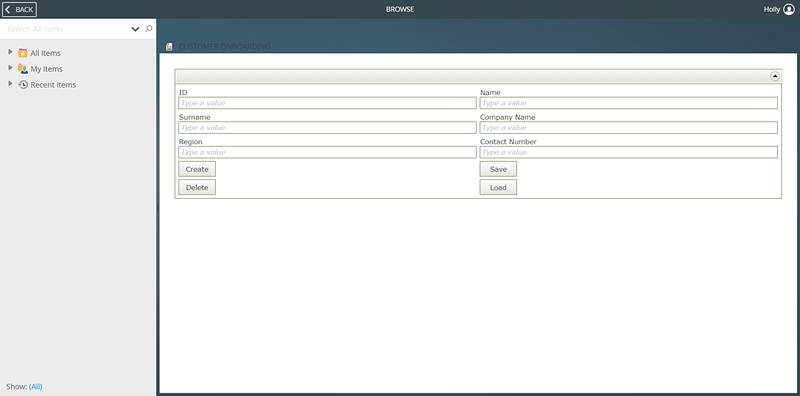Click the CUSTOMER ONBOARDING heading text

(x=224, y=47)
